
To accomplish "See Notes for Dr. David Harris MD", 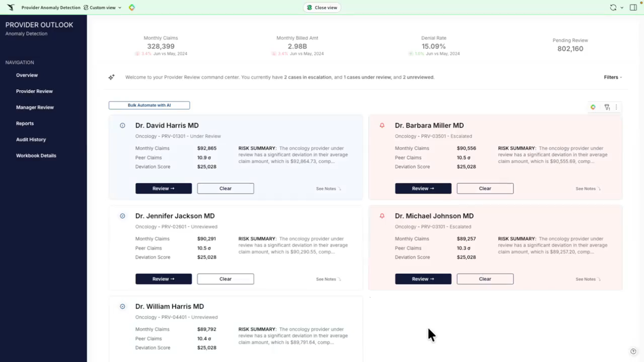I will pyautogui.click(x=328, y=189).
